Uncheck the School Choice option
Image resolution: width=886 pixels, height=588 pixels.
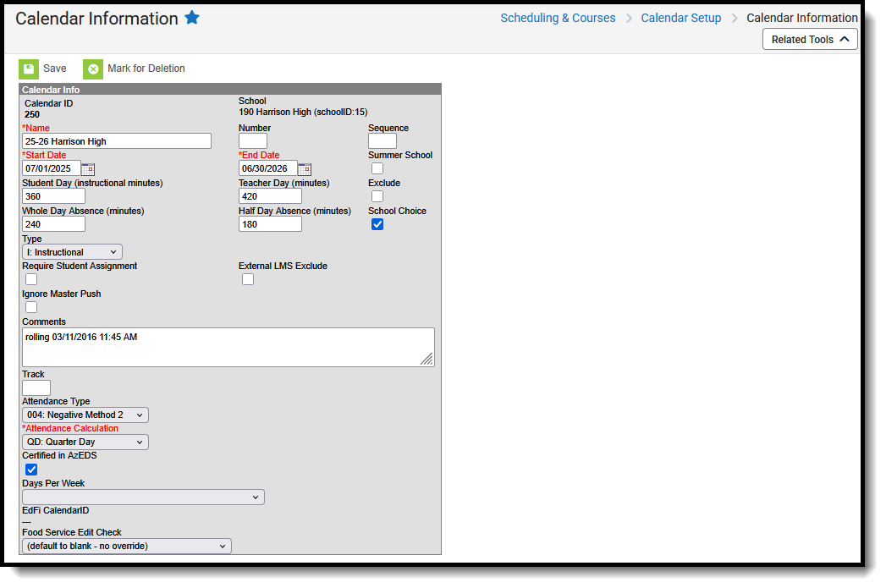tap(377, 223)
